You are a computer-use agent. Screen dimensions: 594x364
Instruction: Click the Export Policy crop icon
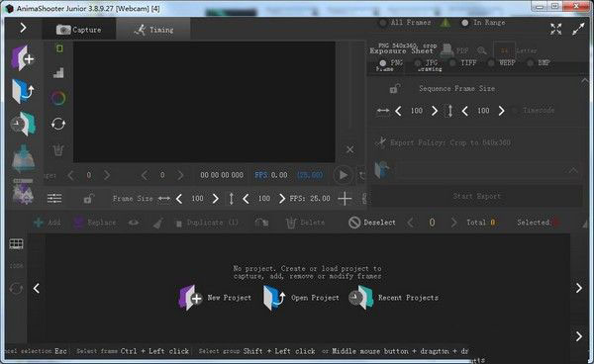(x=380, y=142)
